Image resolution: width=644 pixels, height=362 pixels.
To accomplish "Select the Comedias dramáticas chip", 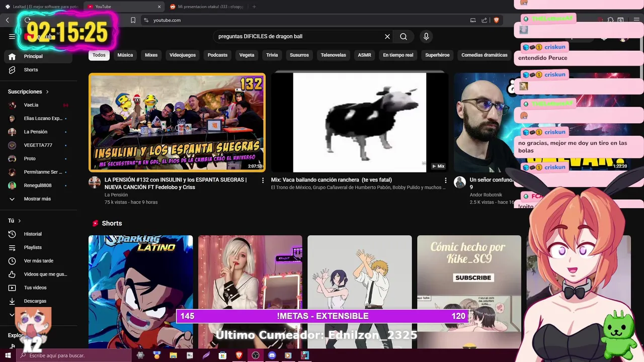I will (485, 55).
